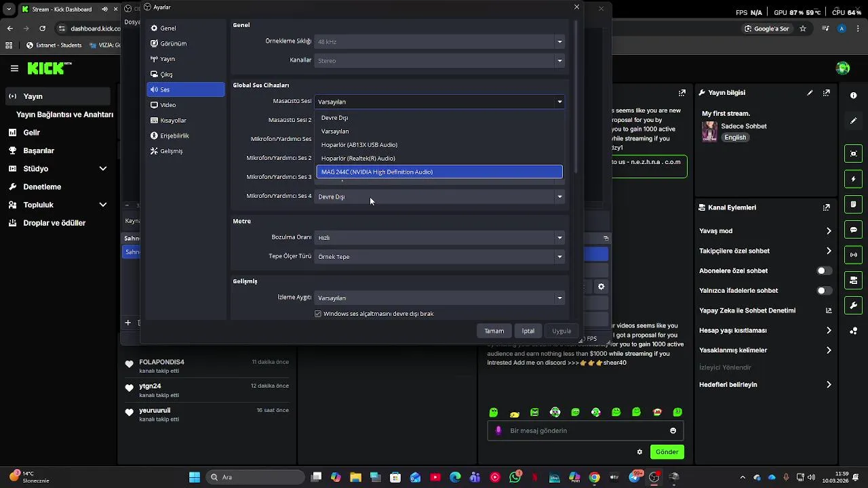
Task: Reload the browser page
Action: (x=42, y=28)
